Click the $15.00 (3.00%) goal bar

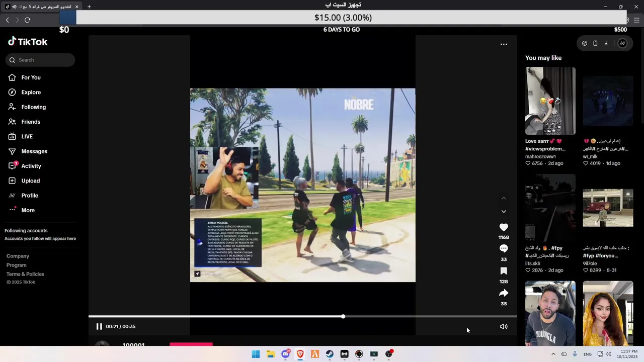[x=343, y=18]
